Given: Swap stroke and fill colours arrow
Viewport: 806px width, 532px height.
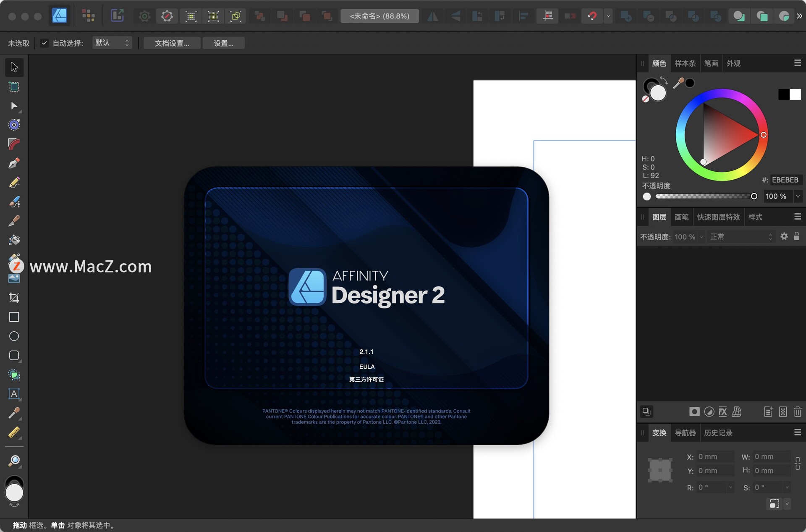Looking at the screenshot, I should pyautogui.click(x=664, y=80).
